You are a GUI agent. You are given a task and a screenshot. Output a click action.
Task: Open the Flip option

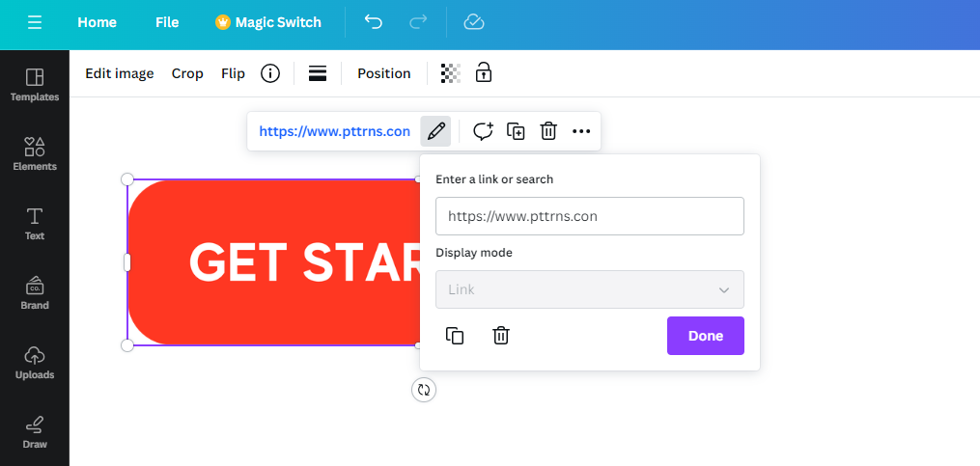(233, 73)
